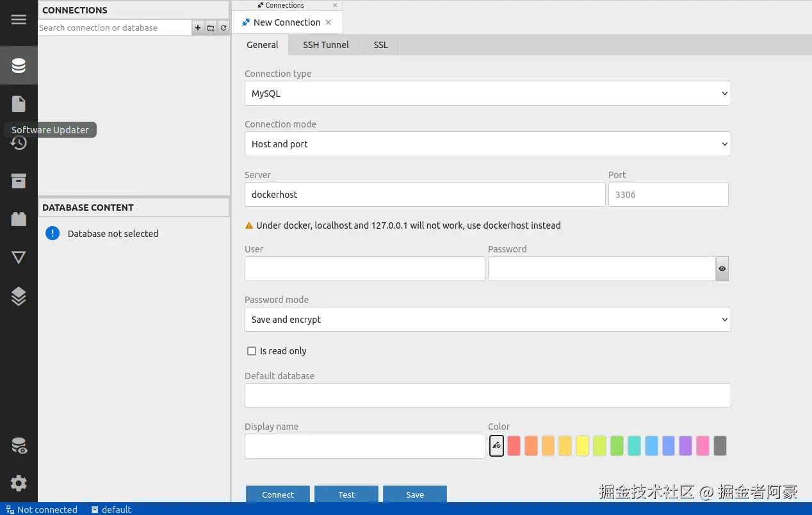Screen dimensions: 812x515
Task: Switch to the SSL tab
Action: click(381, 45)
